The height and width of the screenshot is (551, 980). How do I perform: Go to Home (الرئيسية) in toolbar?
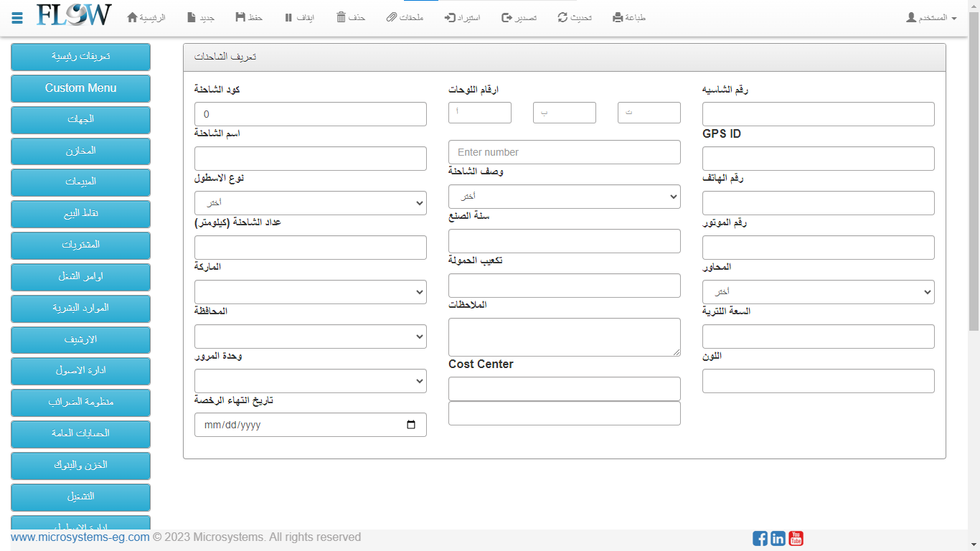coord(133,17)
